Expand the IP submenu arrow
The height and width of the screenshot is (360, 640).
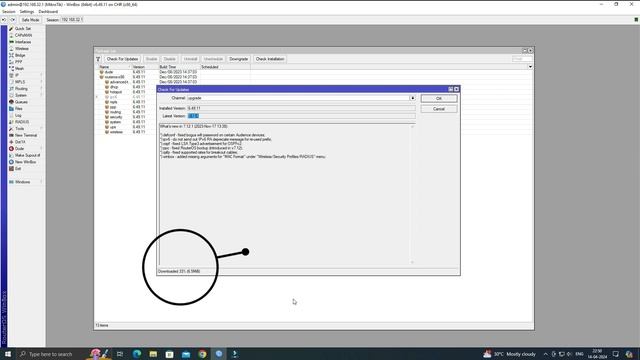tap(41, 75)
